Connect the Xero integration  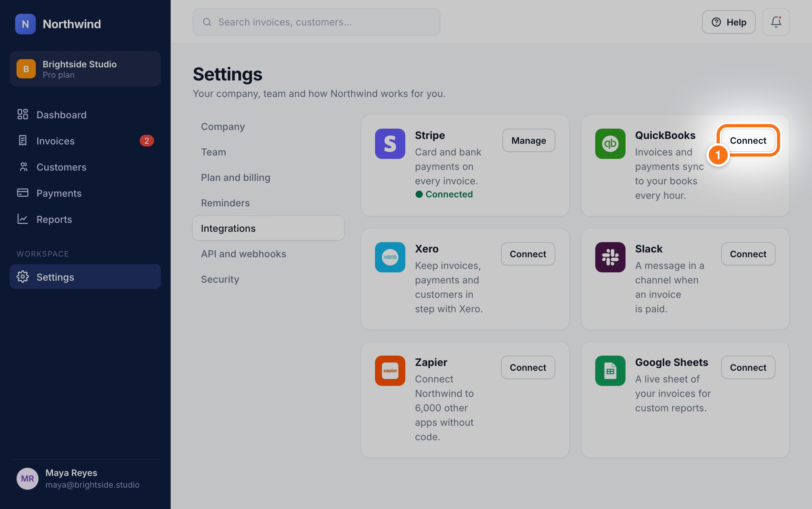[528, 254]
